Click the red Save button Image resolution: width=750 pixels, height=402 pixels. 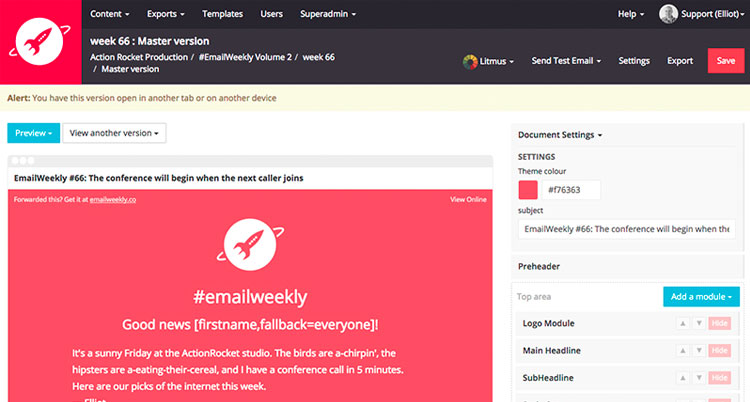click(x=725, y=61)
